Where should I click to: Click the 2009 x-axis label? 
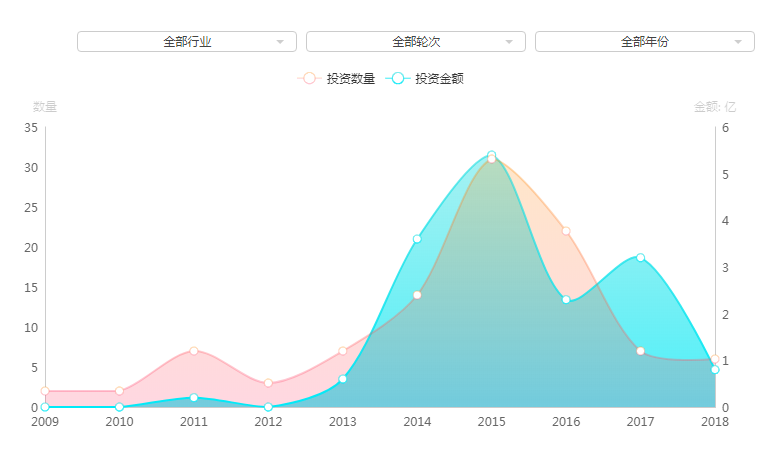[45, 422]
